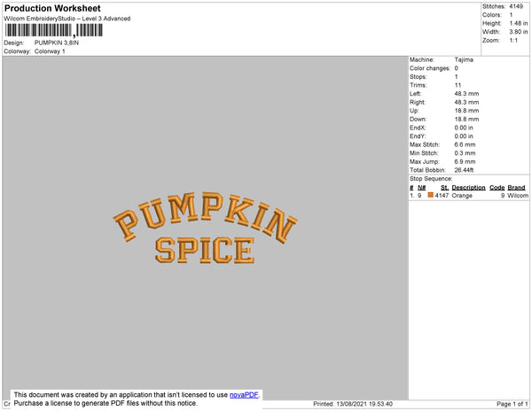532x411 pixels.
Task: Click the machine value 'Tajima'
Action: 464,59
